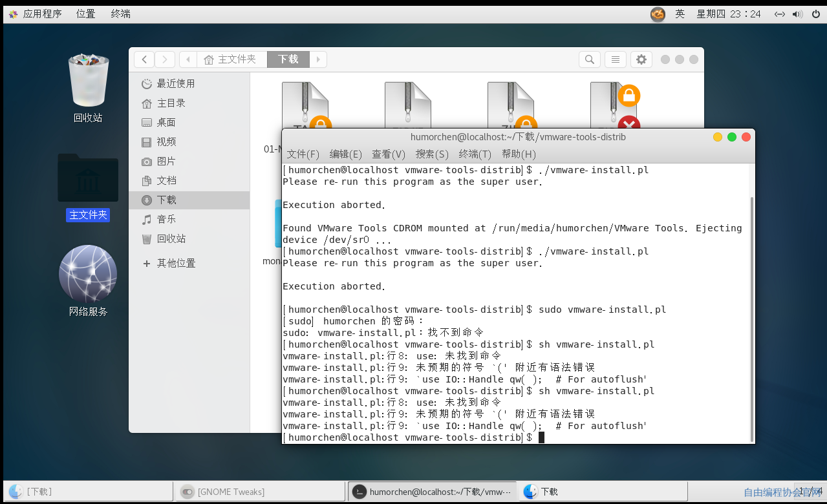Switch to [下载] taskbar window

(89, 492)
